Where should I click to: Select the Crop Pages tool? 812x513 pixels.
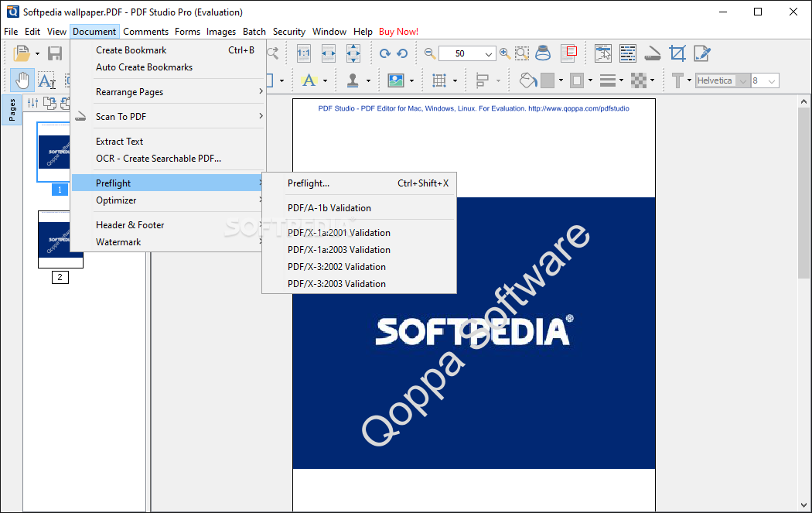[x=677, y=53]
